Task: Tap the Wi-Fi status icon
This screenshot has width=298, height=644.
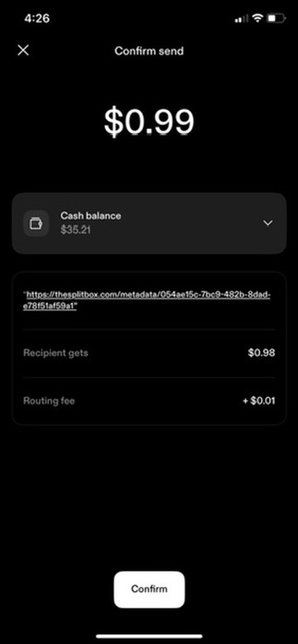Action: point(257,18)
